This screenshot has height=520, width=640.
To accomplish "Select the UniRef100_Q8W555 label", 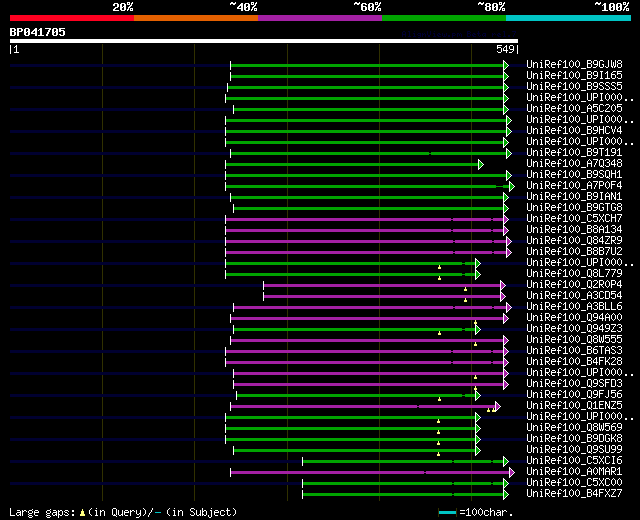I will pos(574,339).
